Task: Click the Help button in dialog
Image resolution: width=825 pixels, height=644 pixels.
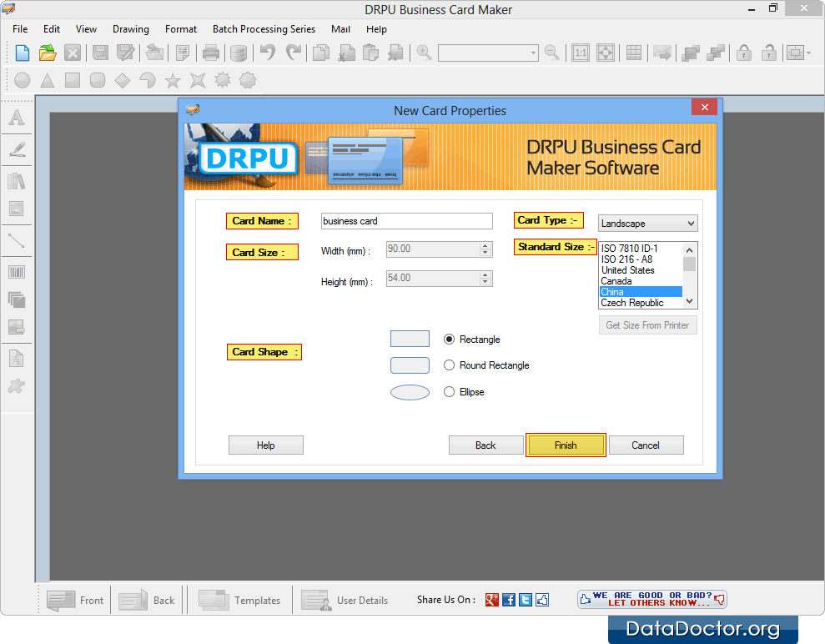Action: 266,445
